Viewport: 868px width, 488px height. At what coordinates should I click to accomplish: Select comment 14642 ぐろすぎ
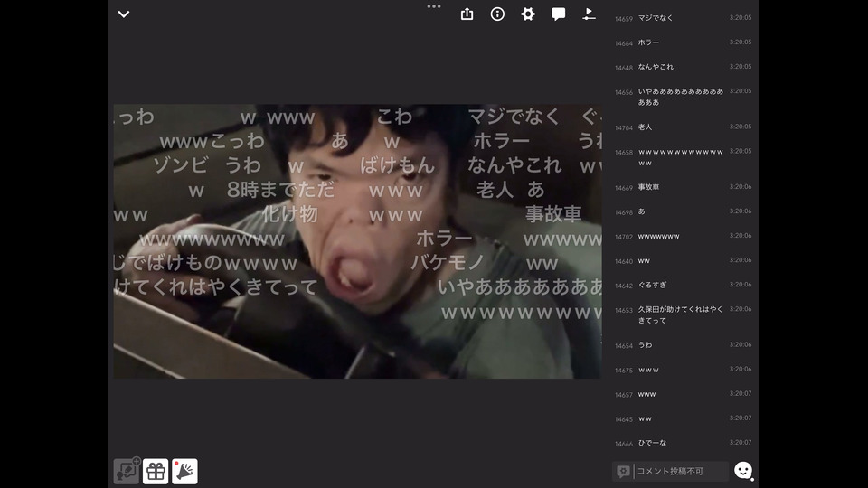coord(684,285)
